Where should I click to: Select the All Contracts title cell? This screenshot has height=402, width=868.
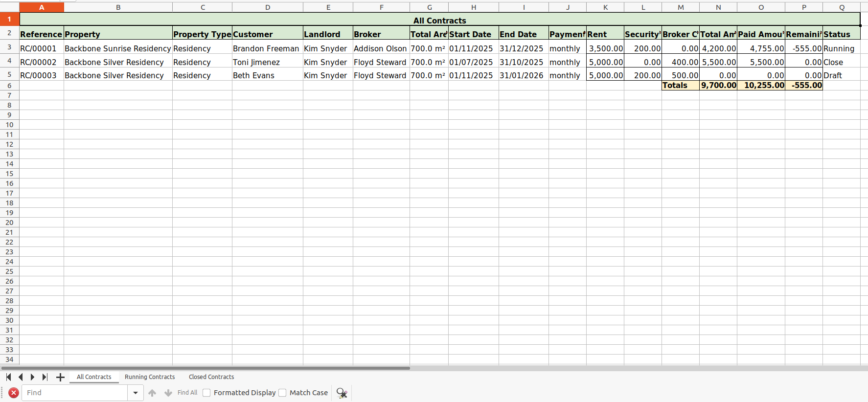(x=440, y=20)
